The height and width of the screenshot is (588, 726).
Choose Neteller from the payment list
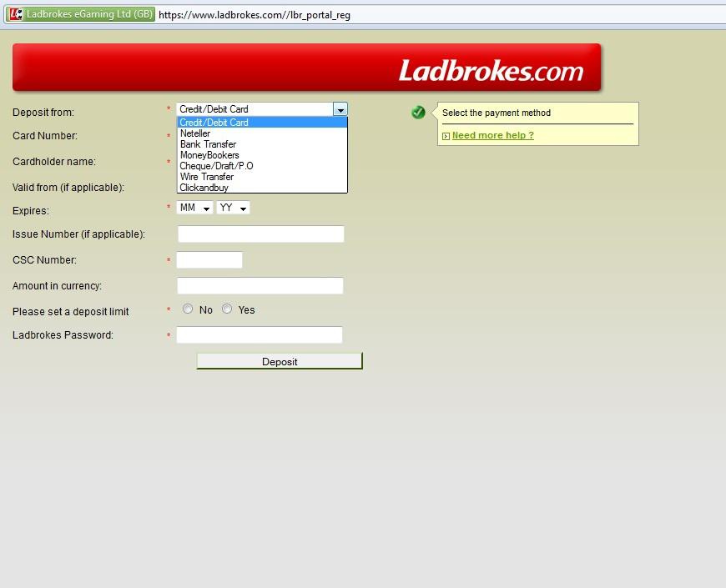click(x=195, y=133)
